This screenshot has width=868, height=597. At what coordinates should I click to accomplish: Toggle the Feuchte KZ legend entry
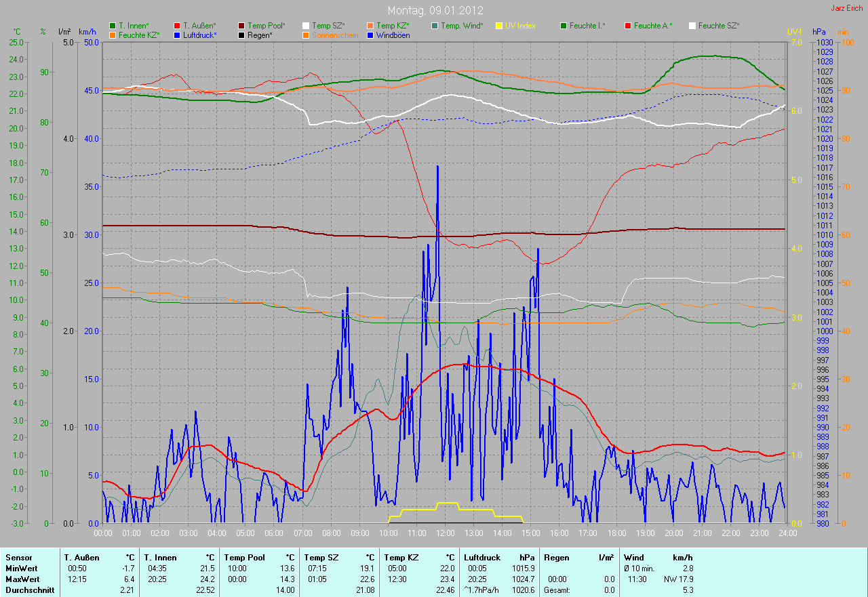[x=138, y=35]
